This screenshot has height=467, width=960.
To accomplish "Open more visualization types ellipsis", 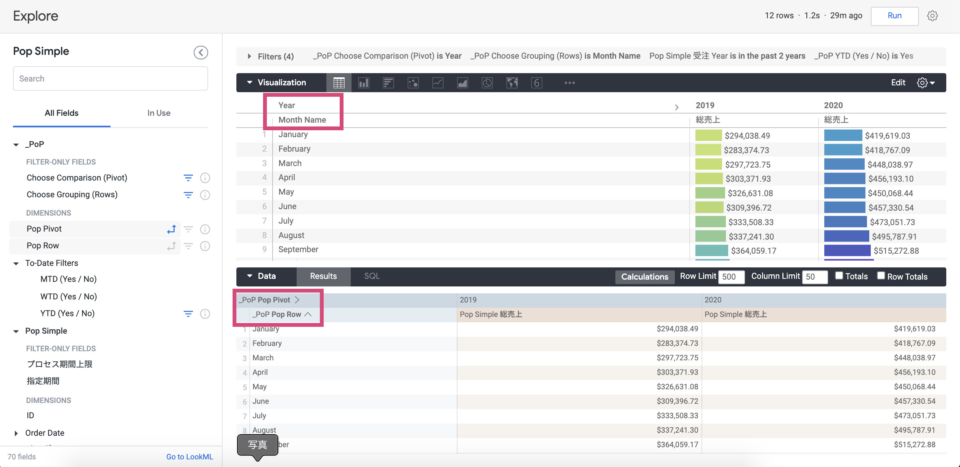I will 569,83.
